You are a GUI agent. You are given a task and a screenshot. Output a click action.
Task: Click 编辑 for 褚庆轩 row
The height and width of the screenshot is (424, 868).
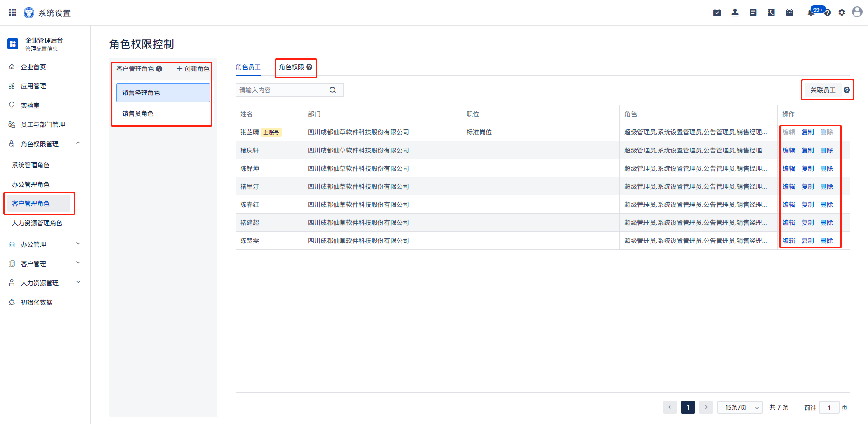point(789,150)
